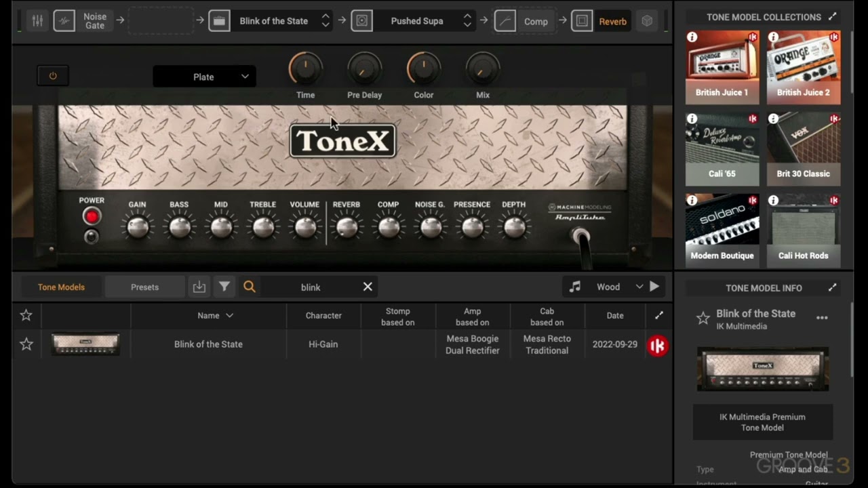Click the 3D cube icon in signal chain
The image size is (868, 488).
pyautogui.click(x=647, y=21)
